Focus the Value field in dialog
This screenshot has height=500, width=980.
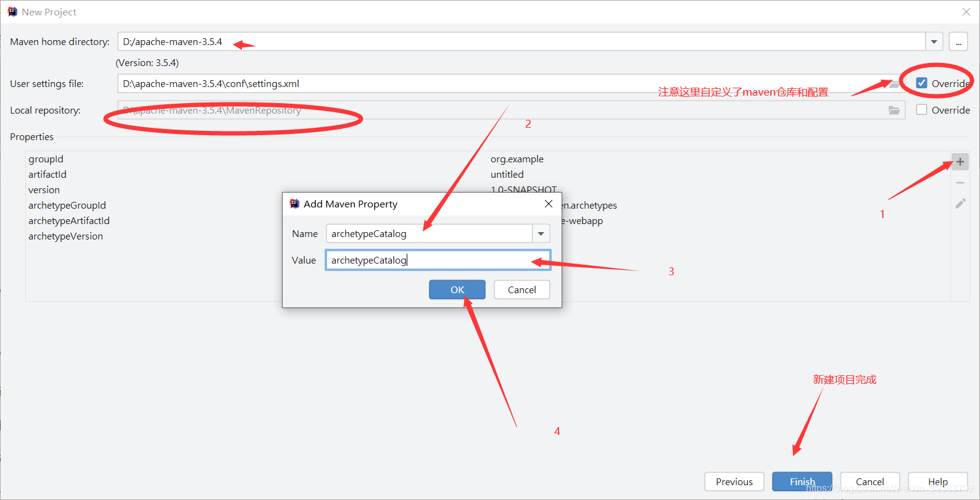click(438, 260)
